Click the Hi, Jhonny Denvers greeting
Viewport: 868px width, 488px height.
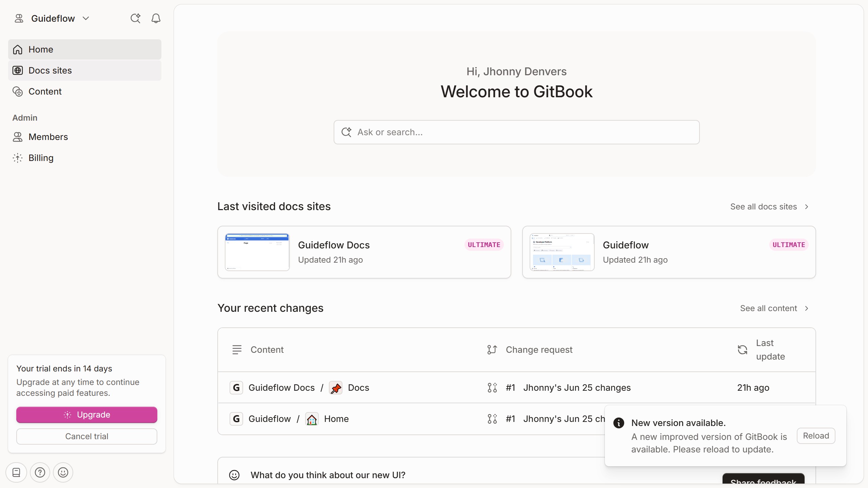tap(516, 72)
